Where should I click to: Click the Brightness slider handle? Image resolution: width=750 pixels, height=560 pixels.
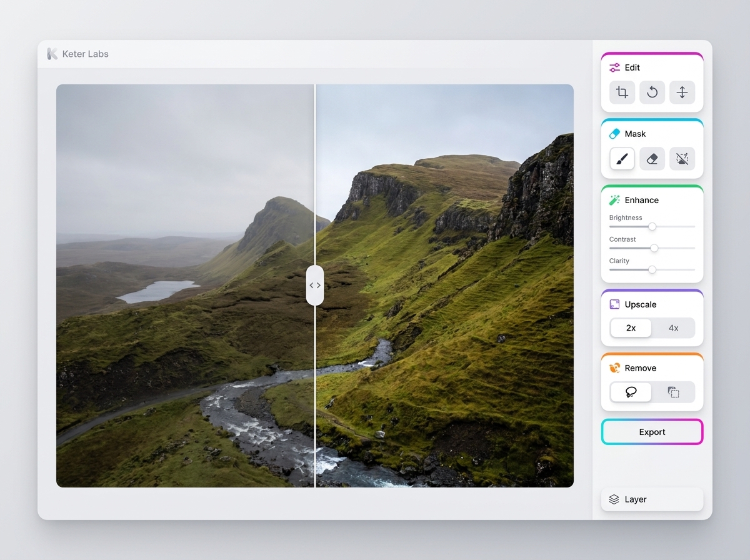[652, 227]
